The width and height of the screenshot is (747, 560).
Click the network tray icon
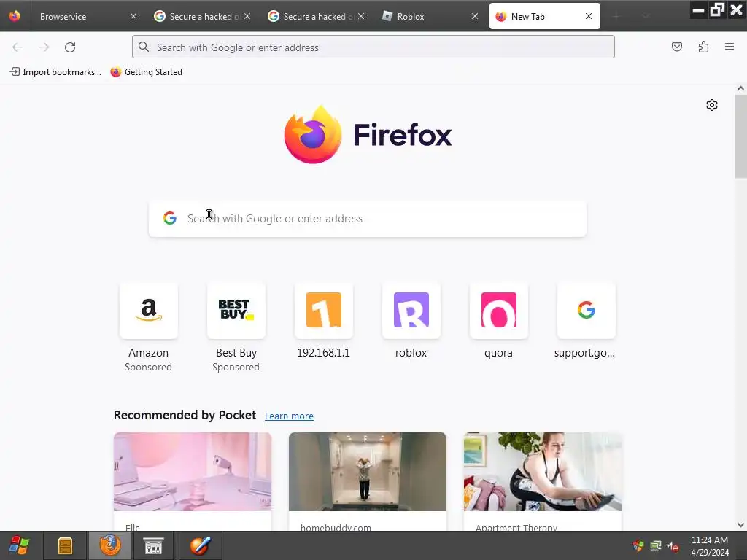click(656, 545)
